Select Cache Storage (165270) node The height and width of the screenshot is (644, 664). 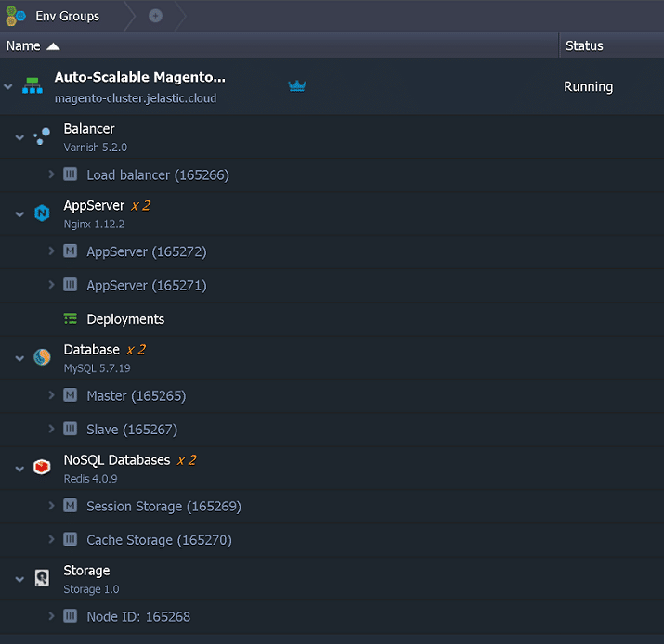[x=159, y=540]
